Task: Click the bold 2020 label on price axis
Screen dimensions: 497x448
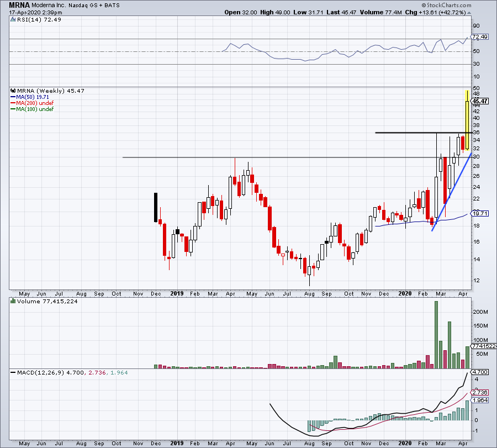Action: coord(405,293)
